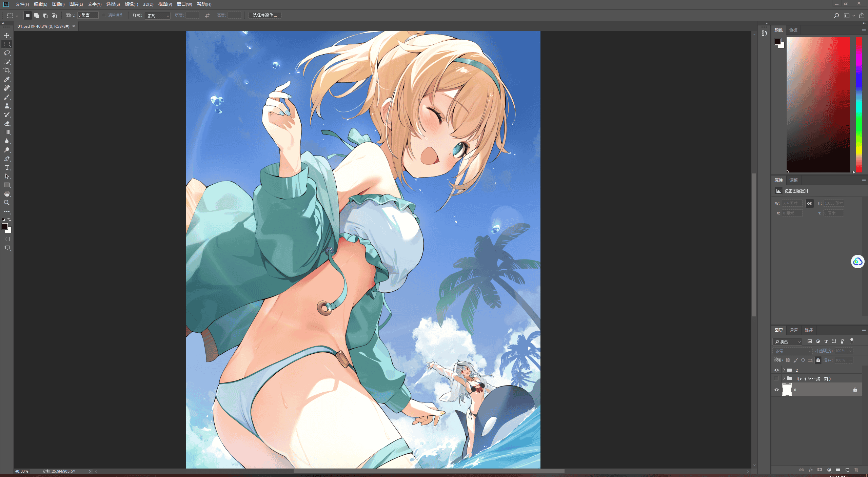Click the delete layer trash icon

pos(856,470)
